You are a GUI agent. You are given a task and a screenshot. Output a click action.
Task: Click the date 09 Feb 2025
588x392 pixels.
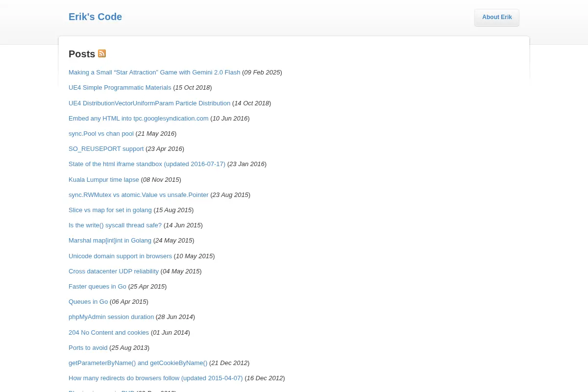tap(262, 72)
